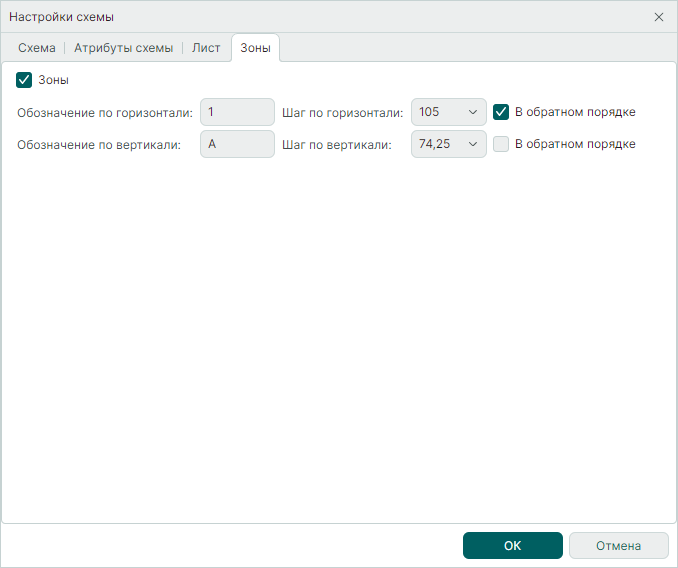Image resolution: width=678 pixels, height=568 pixels.
Task: Click the horizontal designation field containing 1
Action: tap(237, 112)
